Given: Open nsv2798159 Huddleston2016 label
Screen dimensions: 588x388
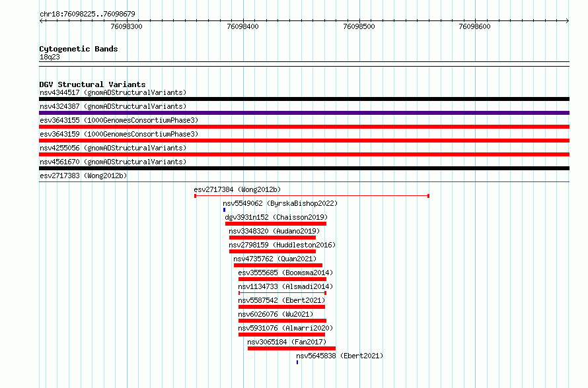Looking at the screenshot, I should pyautogui.click(x=282, y=245).
